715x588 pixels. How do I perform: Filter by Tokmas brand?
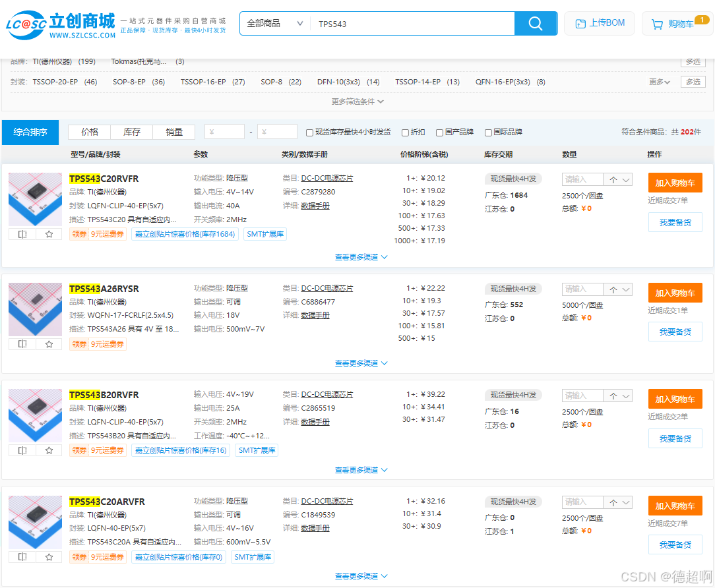click(x=148, y=61)
